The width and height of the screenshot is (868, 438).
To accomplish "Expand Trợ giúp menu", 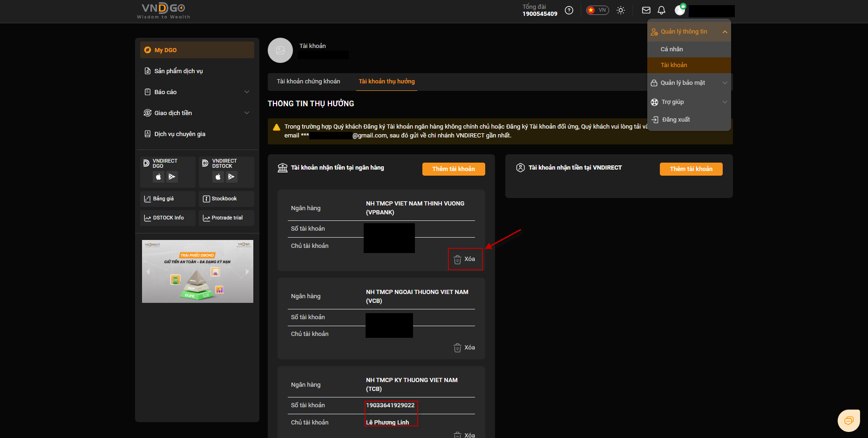I will pos(689,102).
